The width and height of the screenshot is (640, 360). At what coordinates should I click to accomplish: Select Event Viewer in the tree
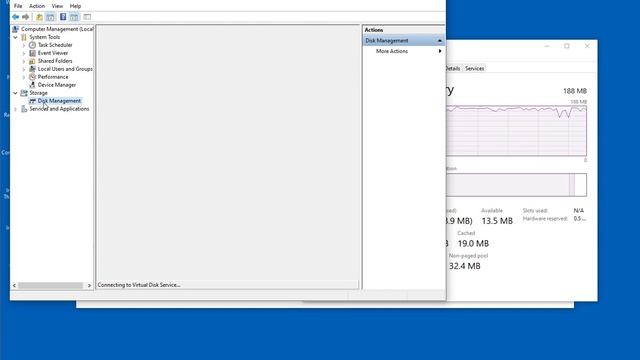[53, 53]
